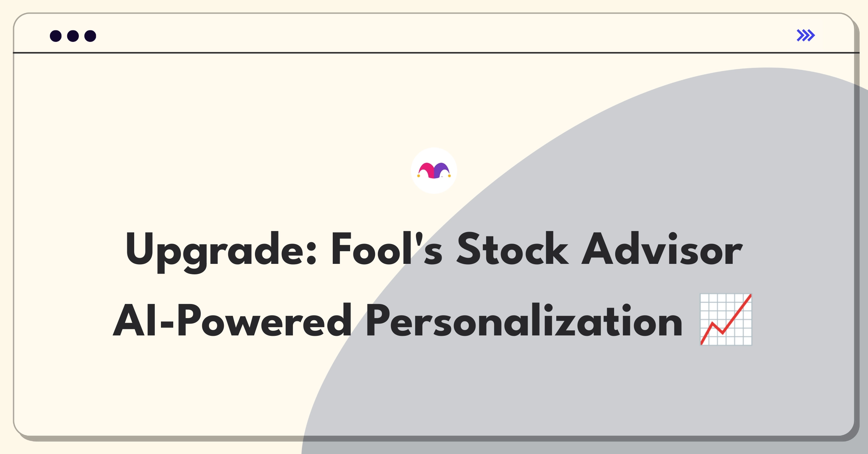Image resolution: width=868 pixels, height=454 pixels.
Task: Click the triple chevron forward icon
Action: pos(806,35)
